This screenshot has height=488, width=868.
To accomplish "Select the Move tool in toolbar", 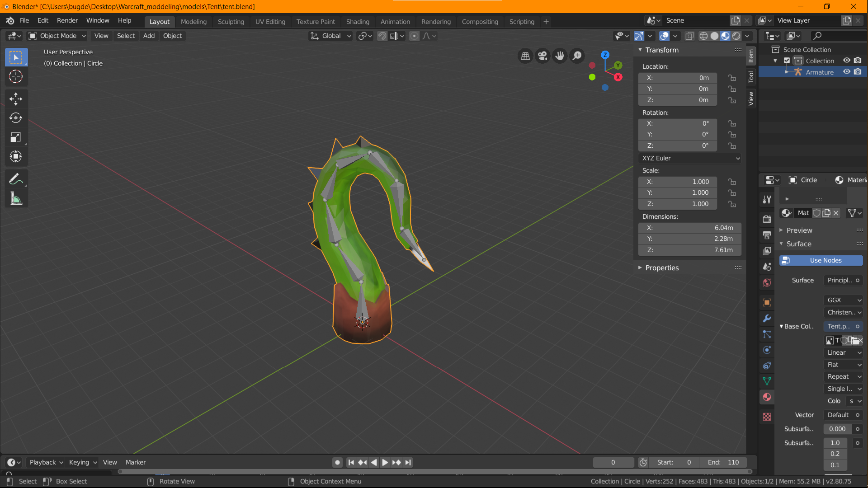I will pyautogui.click(x=16, y=99).
